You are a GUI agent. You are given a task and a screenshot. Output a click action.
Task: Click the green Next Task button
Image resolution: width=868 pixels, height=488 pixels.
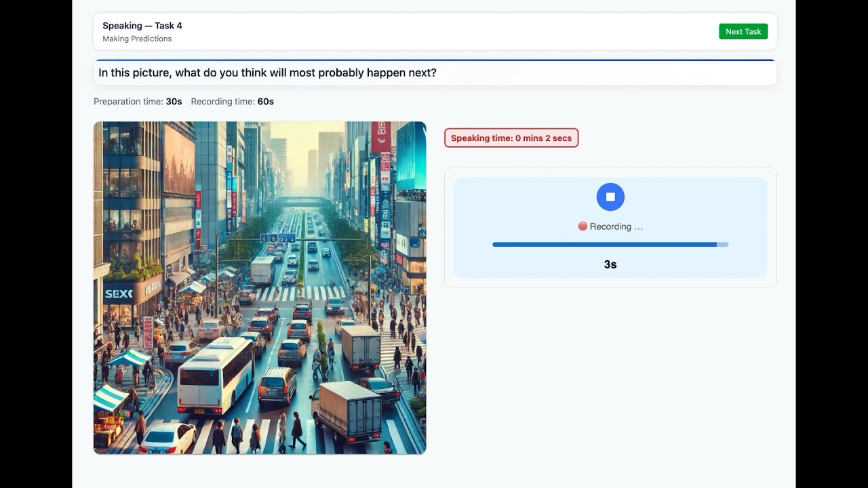click(x=743, y=31)
